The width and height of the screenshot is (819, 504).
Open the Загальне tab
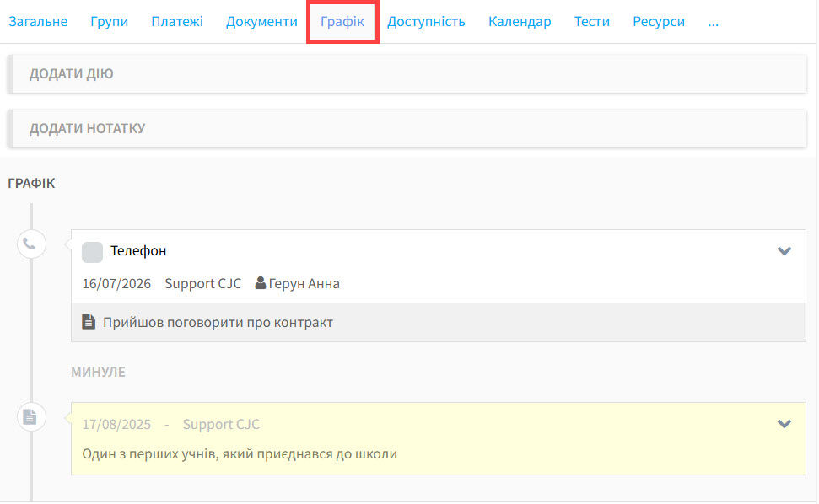[x=38, y=21]
